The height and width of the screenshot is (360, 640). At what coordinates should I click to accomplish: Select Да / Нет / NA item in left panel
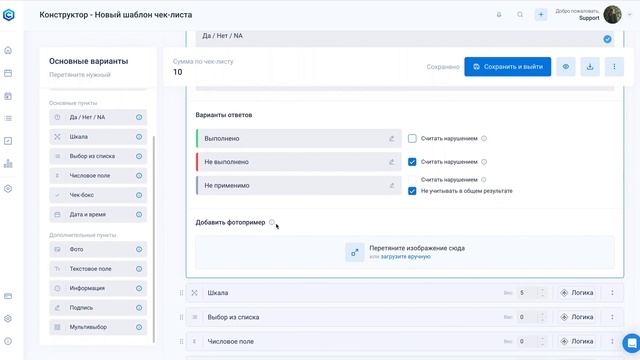98,117
